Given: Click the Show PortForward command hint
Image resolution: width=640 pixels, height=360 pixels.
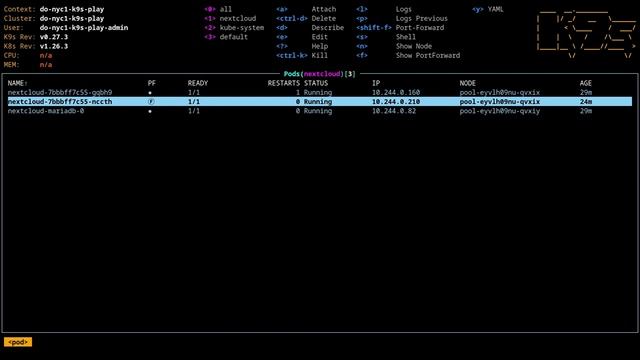Looking at the screenshot, I should (x=408, y=56).
